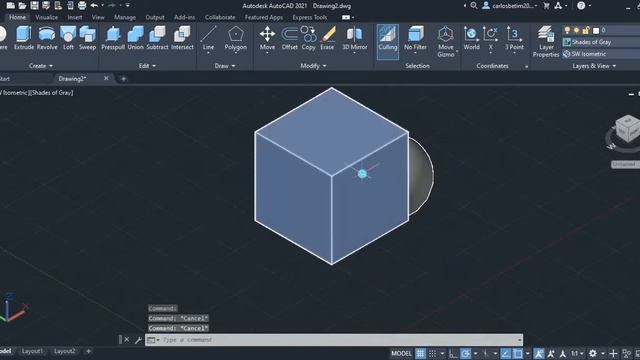Toggle 2D object snap square icon

pyautogui.click(x=518, y=353)
